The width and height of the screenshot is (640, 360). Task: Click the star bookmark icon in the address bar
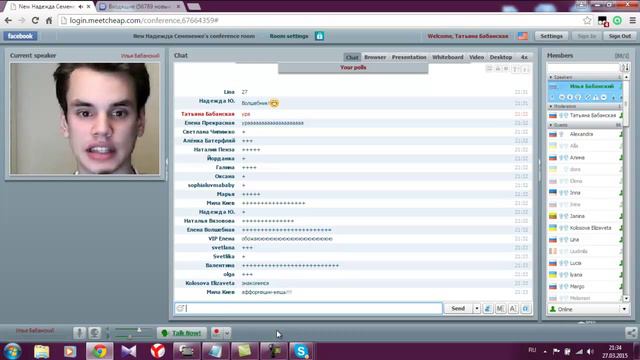click(587, 20)
